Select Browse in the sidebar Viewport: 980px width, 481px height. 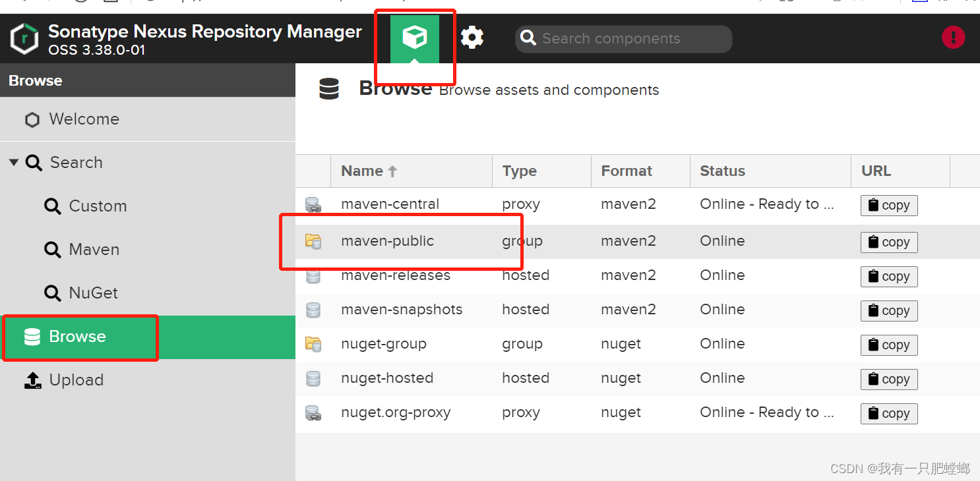pos(148,337)
